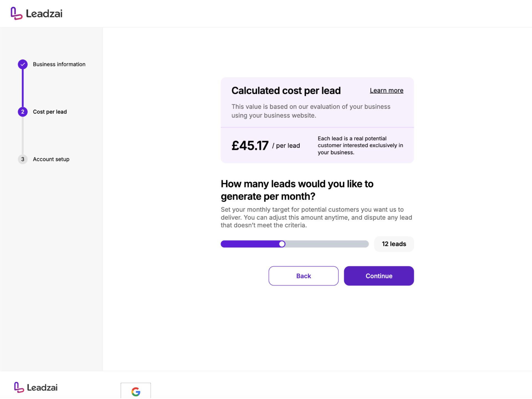
Task: Click the £45.17 per lead price
Action: (x=266, y=145)
